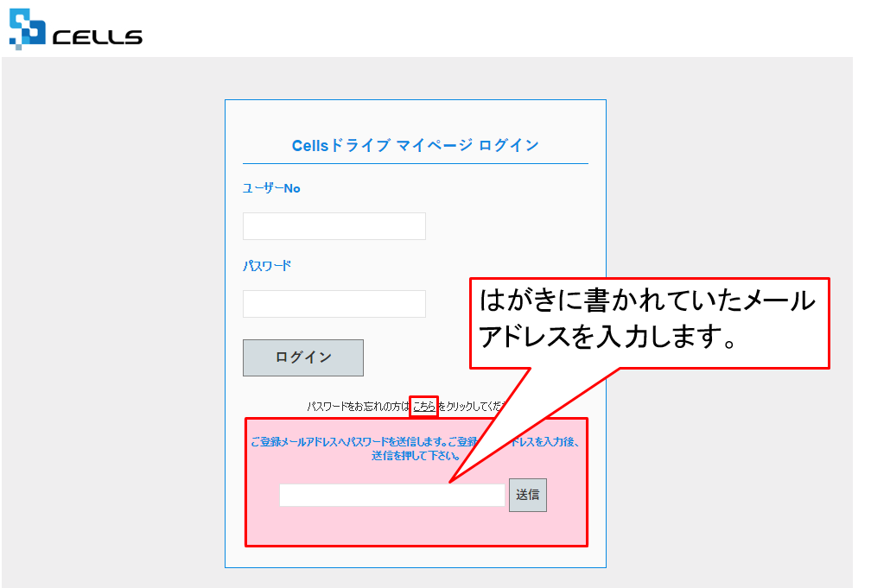Viewport: 871px width, 588px height.
Task: Focus the パスワード input field
Action: click(x=334, y=304)
